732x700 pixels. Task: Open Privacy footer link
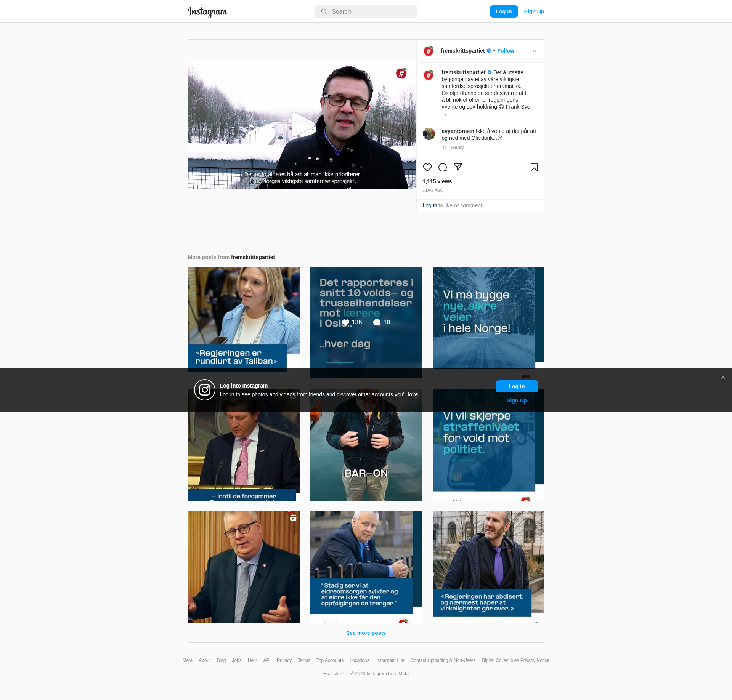pos(284,660)
